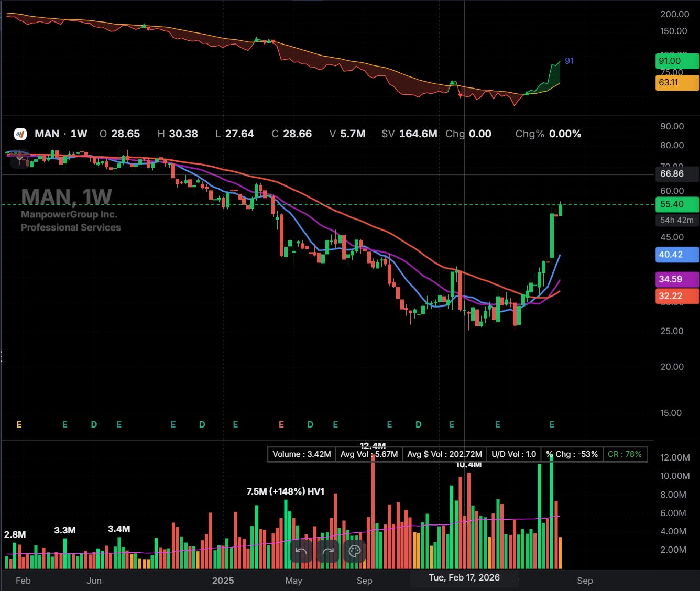The width and height of the screenshot is (700, 591).
Task: Click the Volume : 3.42M stat box
Action: point(302,454)
